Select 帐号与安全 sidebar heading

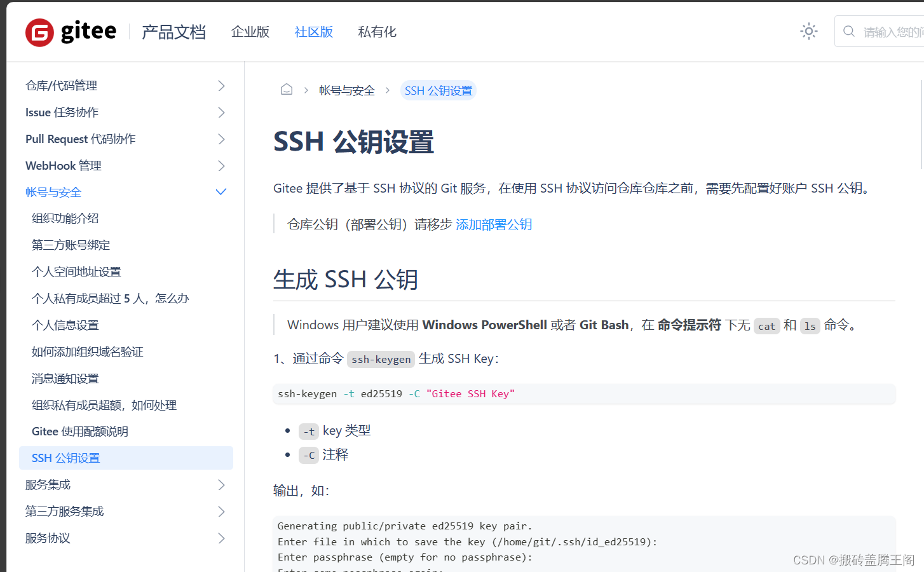[x=53, y=192]
